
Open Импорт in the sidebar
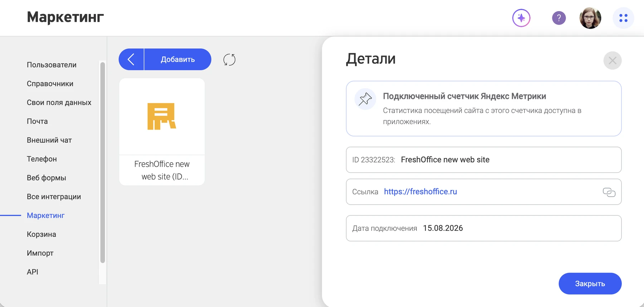coord(40,253)
